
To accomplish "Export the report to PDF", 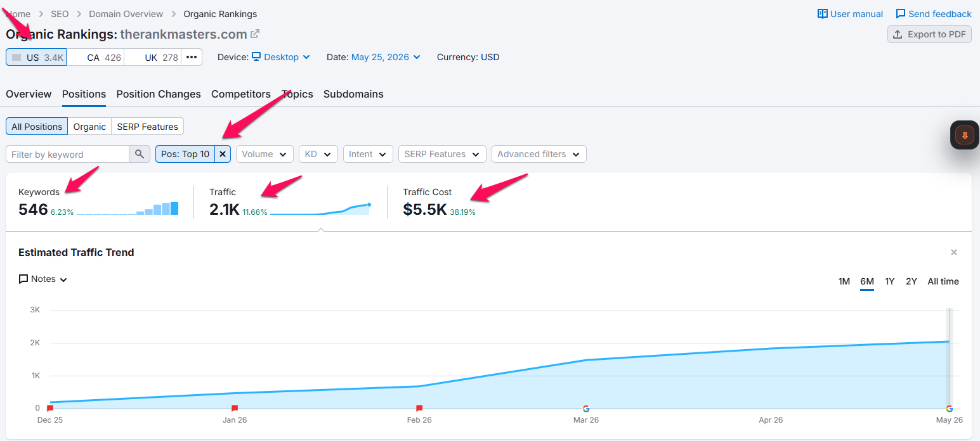I will (929, 34).
